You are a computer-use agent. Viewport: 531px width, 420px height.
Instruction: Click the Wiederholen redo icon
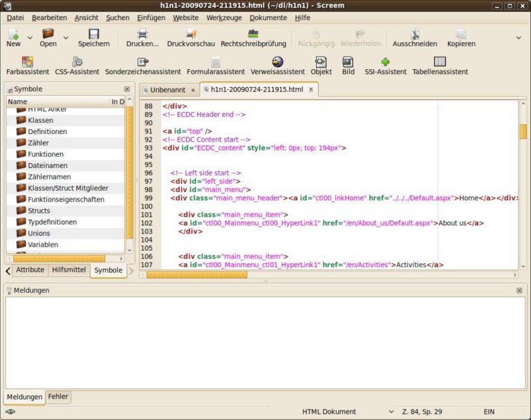coord(360,34)
